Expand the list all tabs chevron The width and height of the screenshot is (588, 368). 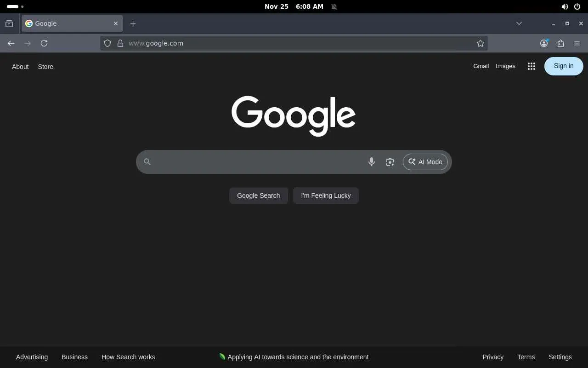pos(519,23)
